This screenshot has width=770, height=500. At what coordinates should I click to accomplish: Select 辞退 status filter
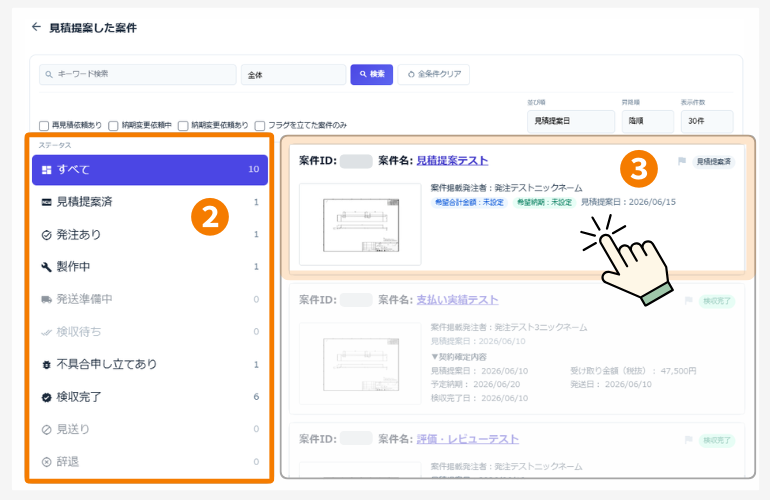150,462
